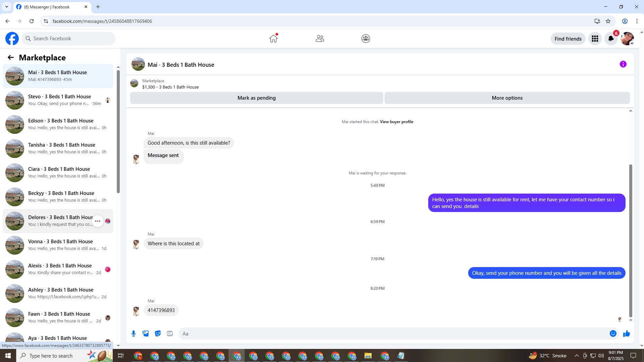The height and width of the screenshot is (362, 644).
Task: Click the Facebook logo icon
Action: 12,39
